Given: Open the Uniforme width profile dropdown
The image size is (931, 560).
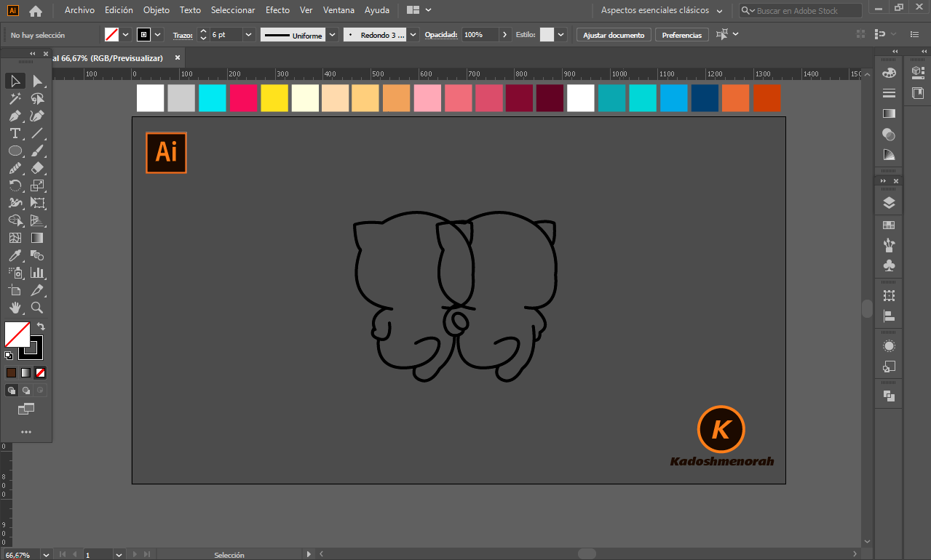Looking at the screenshot, I should 333,35.
